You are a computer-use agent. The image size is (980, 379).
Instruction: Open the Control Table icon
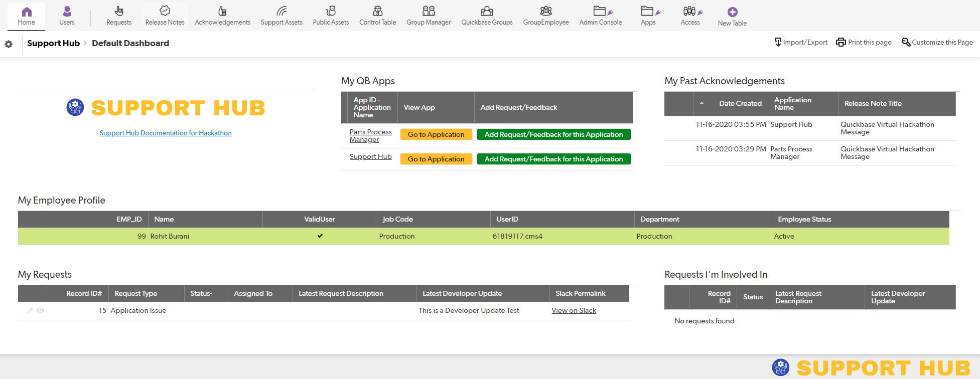377,11
